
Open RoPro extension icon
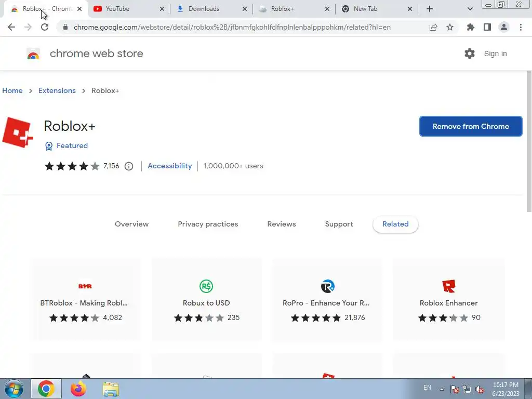pyautogui.click(x=327, y=286)
